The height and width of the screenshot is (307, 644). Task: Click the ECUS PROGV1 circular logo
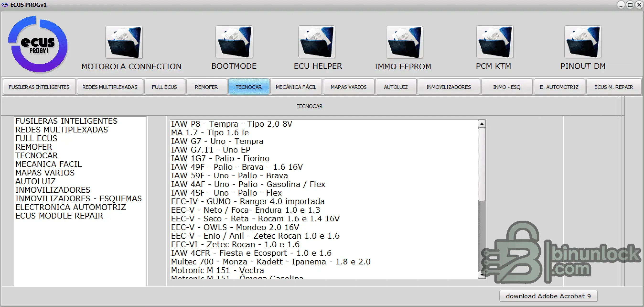pos(38,44)
